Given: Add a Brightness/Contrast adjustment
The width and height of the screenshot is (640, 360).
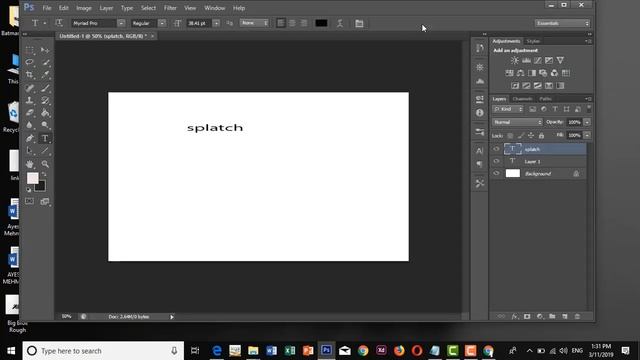Looking at the screenshot, I should [515, 60].
